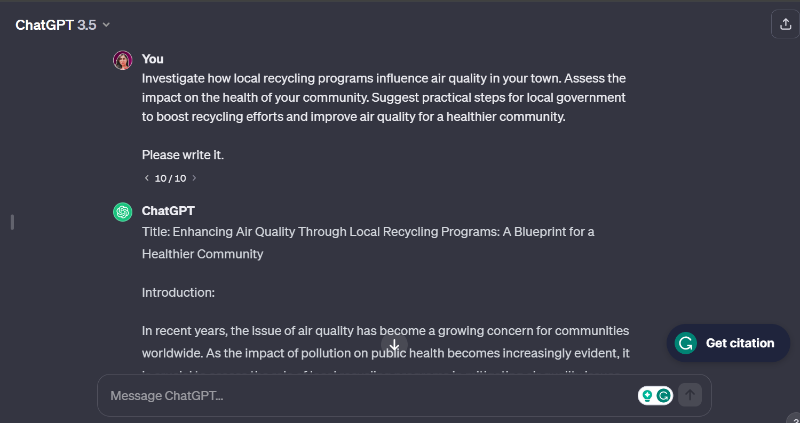Click the You sender name label

tap(153, 59)
